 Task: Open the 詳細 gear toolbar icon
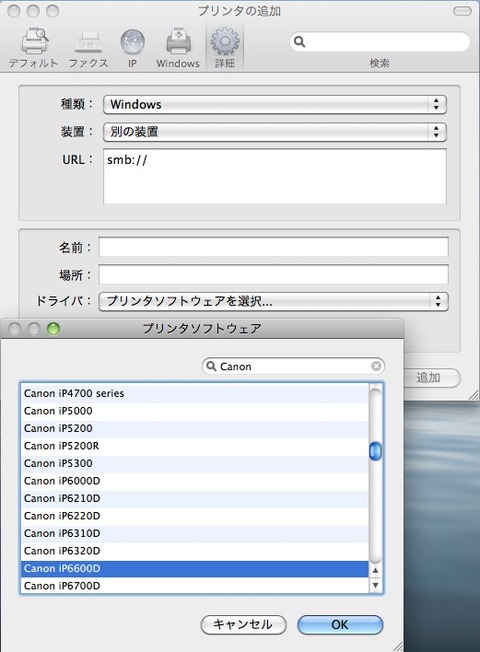[225, 48]
